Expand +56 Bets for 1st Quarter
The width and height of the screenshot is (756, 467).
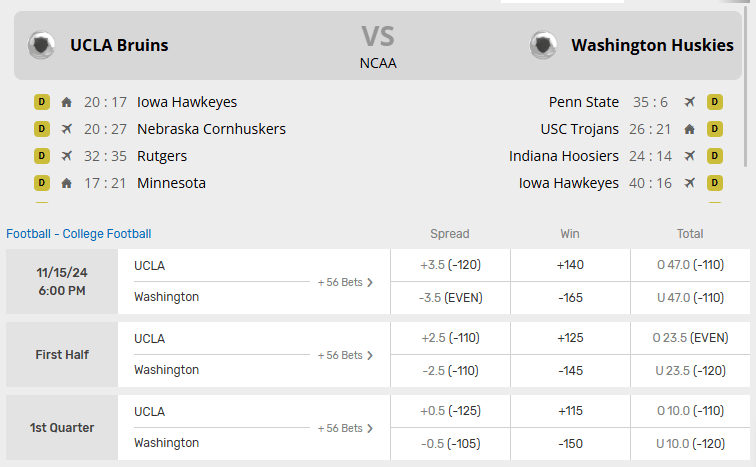tap(345, 428)
